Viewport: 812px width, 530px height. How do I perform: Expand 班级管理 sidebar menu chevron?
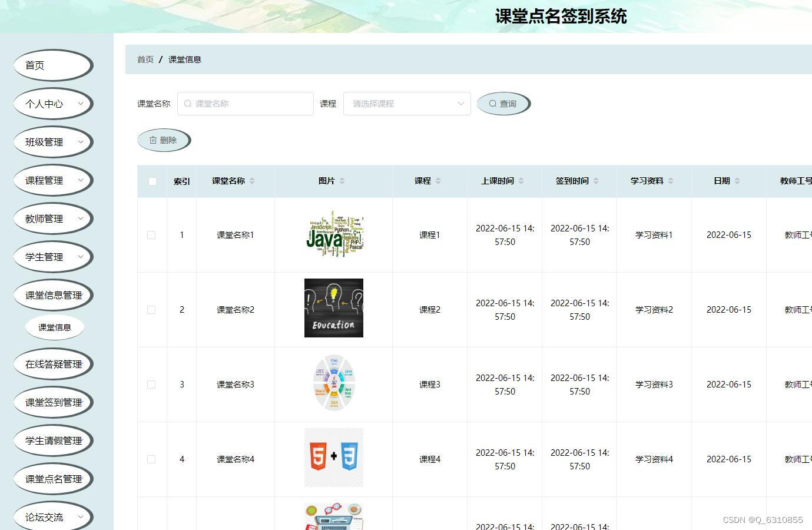81,142
